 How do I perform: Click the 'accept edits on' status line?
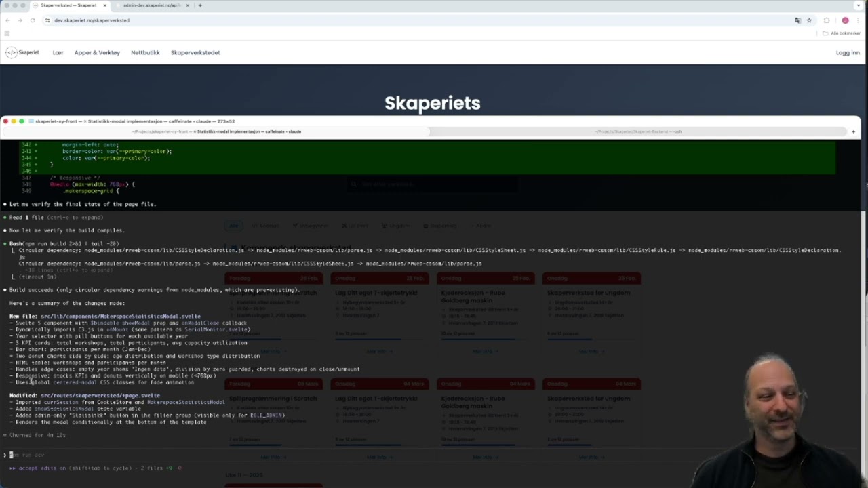[95, 468]
